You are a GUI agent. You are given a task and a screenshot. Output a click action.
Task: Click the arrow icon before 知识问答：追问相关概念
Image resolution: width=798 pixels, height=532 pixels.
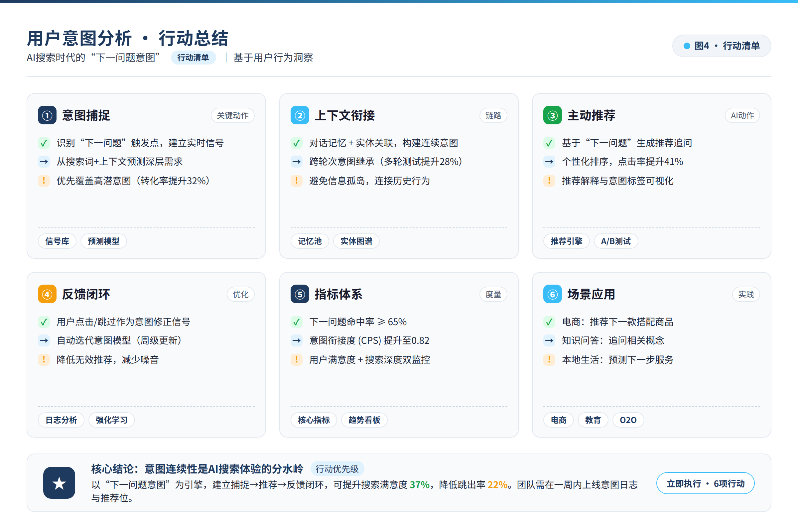tap(549, 340)
